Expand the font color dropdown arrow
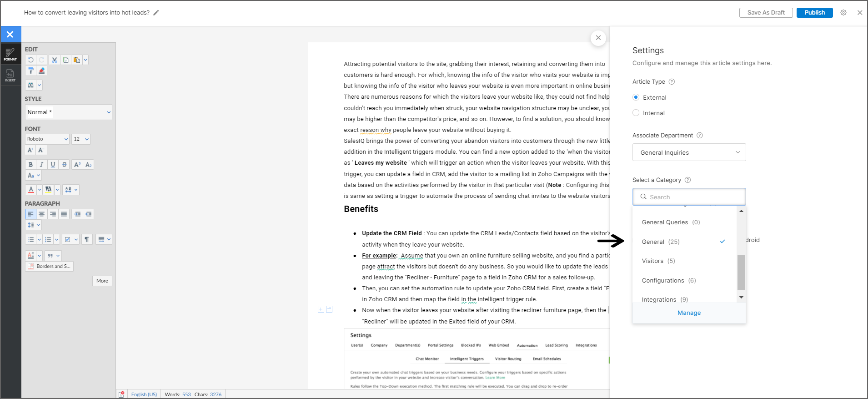This screenshot has width=868, height=399. click(x=40, y=190)
